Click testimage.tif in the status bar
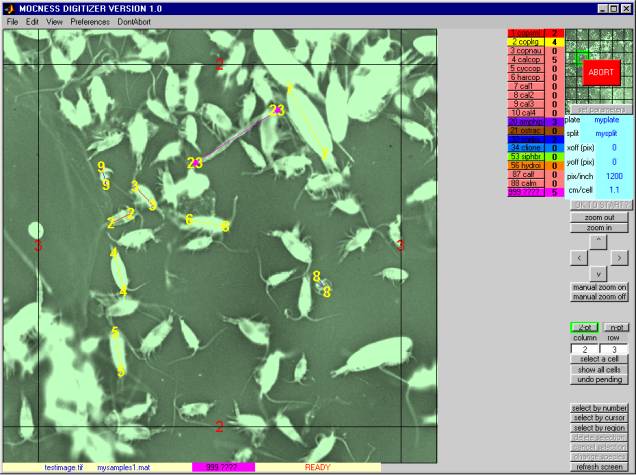 64,467
